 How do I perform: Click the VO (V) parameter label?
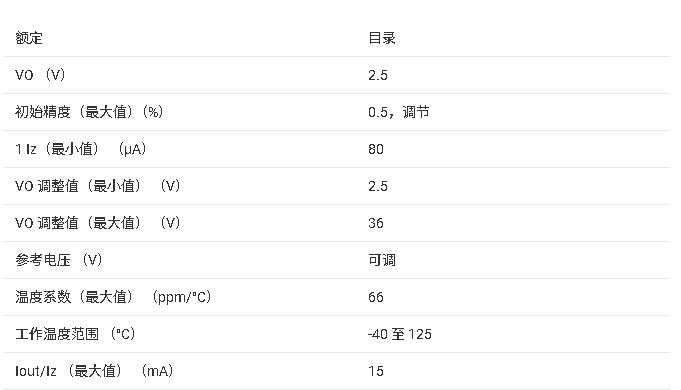(40, 75)
